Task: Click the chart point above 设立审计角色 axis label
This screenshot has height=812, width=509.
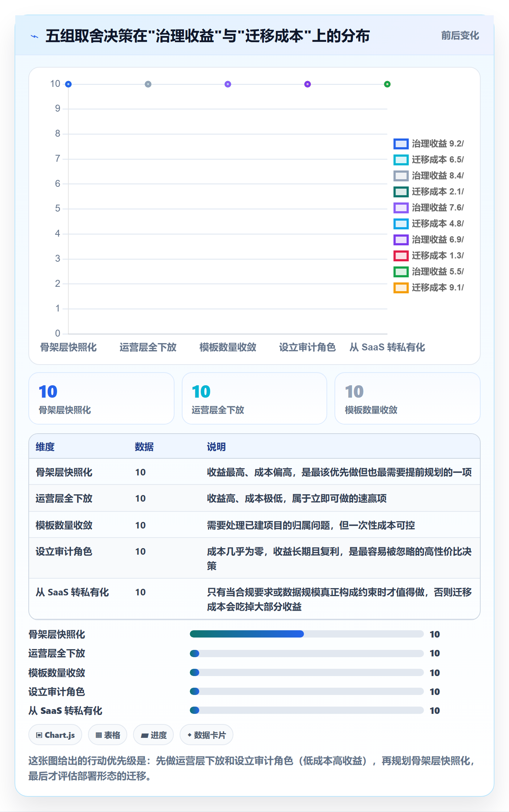Action: pos(308,84)
